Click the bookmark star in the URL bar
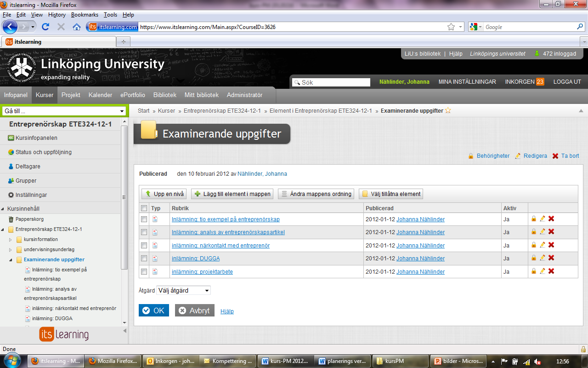 (x=451, y=27)
